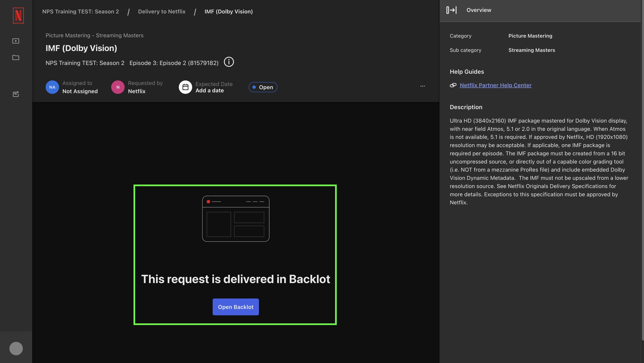The width and height of the screenshot is (644, 363).
Task: Click the Requested by Netflix label
Action: click(x=145, y=87)
